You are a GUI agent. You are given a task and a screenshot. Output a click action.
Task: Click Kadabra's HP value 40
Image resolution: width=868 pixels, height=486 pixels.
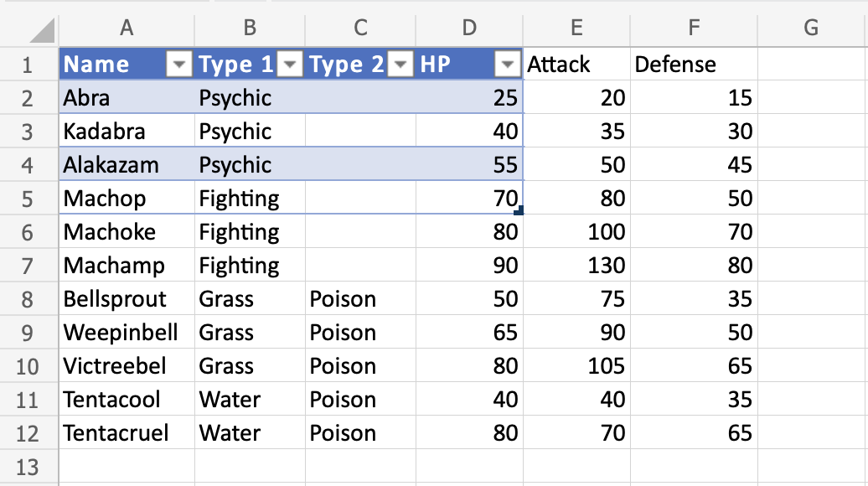(469, 132)
